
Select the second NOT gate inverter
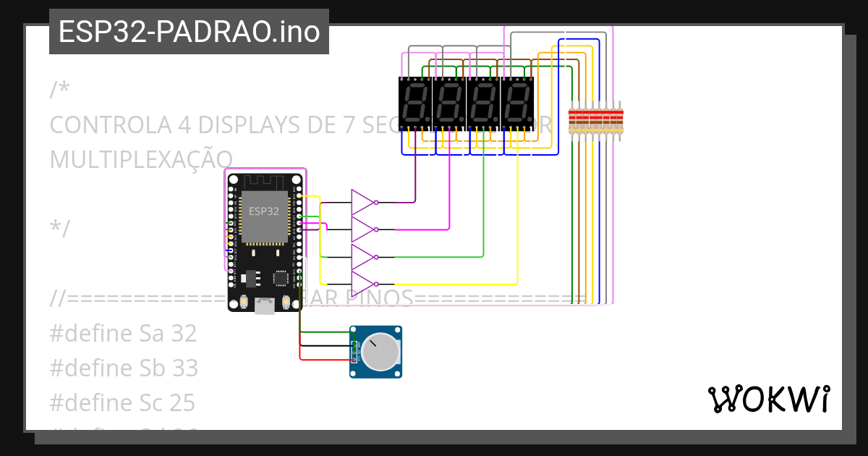coord(360,228)
